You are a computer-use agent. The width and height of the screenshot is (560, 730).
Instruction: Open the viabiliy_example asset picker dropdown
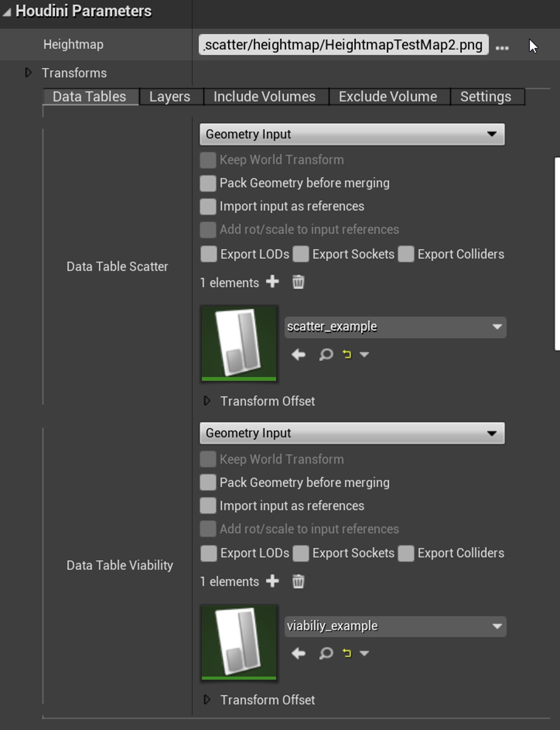tap(395, 626)
